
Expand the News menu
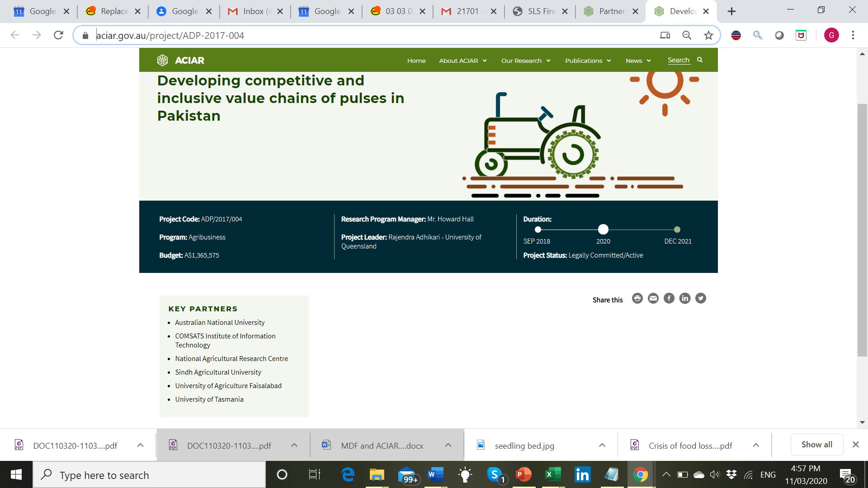(638, 61)
